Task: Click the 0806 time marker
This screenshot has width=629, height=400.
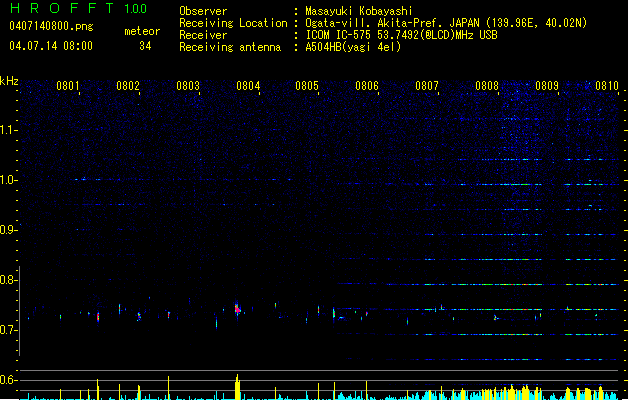Action: pos(367,86)
